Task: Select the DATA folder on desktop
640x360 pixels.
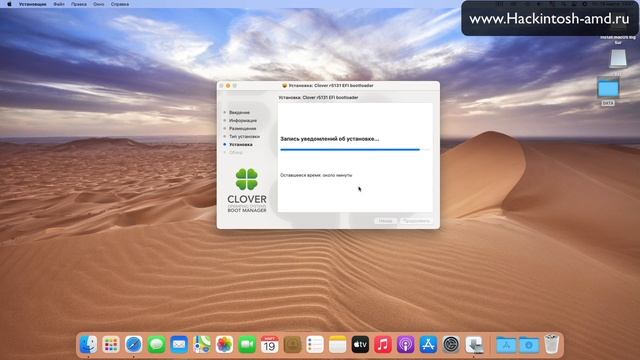Action: click(608, 89)
